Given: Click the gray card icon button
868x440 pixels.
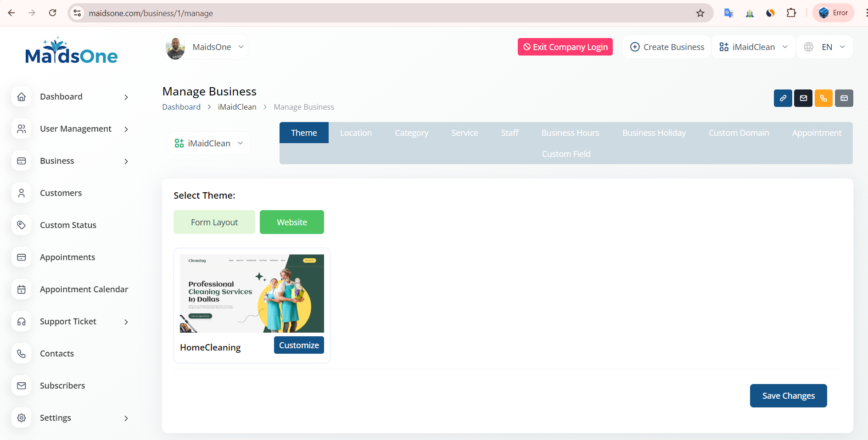Looking at the screenshot, I should (x=844, y=98).
